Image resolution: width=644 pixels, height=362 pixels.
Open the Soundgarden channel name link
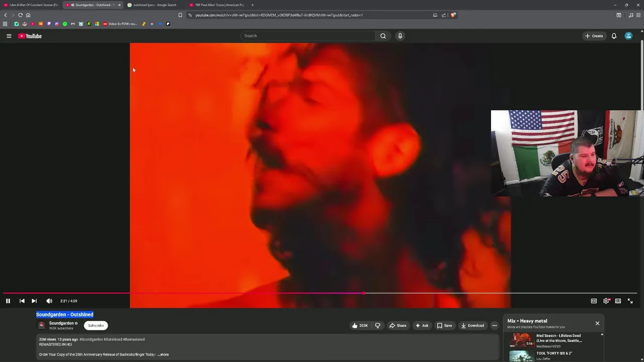[61, 323]
